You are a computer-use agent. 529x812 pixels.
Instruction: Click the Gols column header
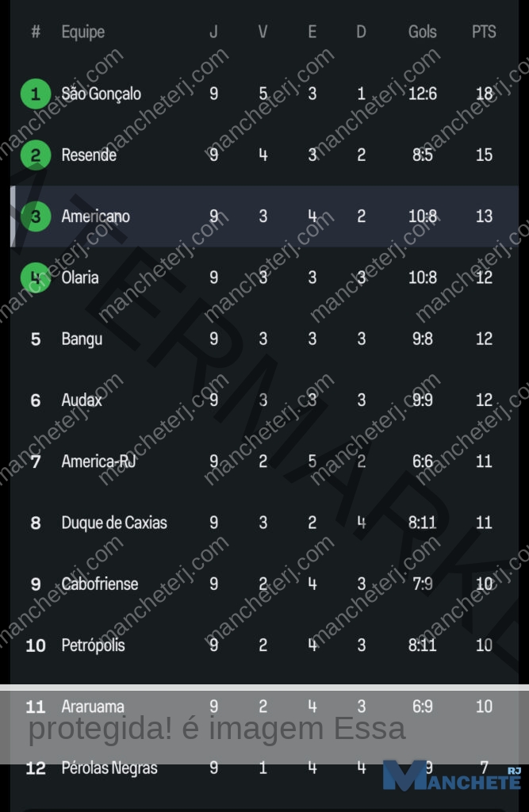click(422, 32)
